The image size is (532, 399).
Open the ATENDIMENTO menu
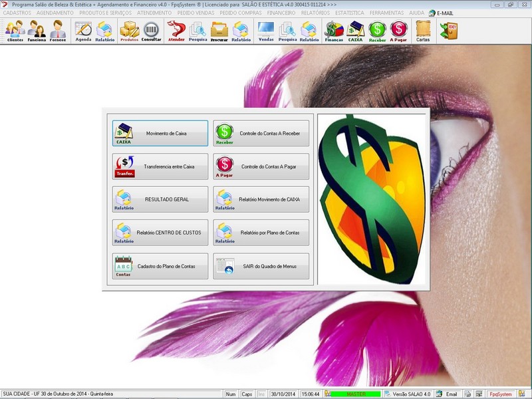tap(154, 13)
